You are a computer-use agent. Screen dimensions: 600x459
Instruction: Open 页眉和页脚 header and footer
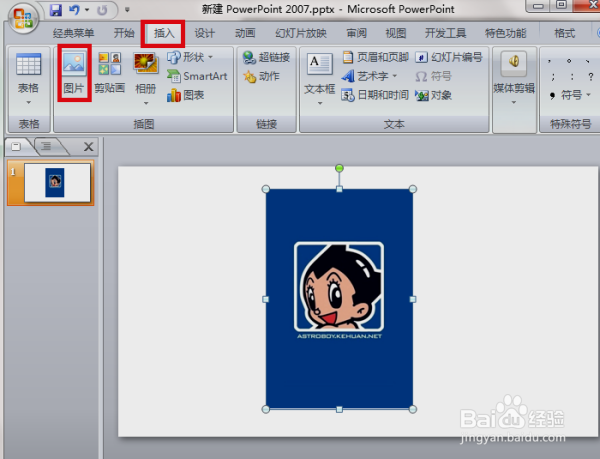[375, 57]
